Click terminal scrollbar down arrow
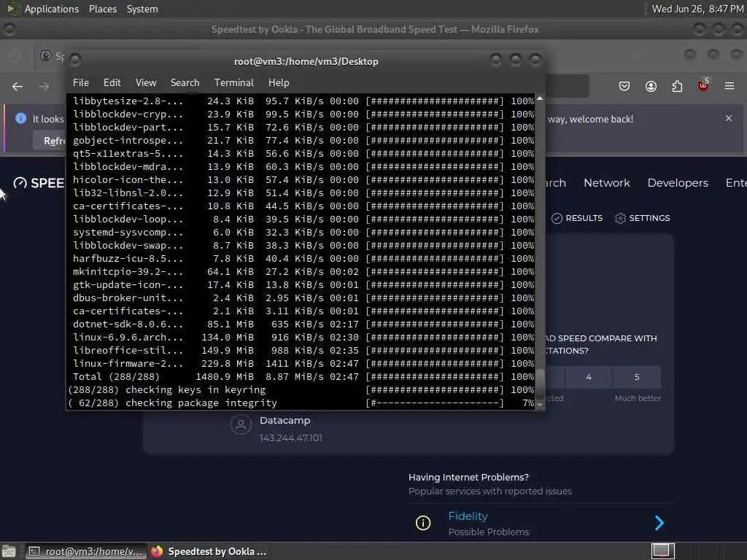 point(539,404)
